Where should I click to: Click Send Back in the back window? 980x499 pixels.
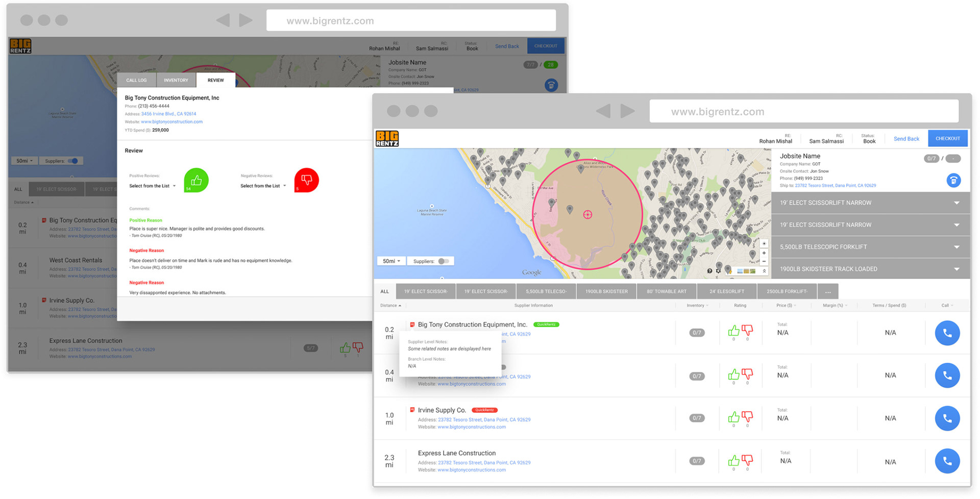pyautogui.click(x=507, y=46)
